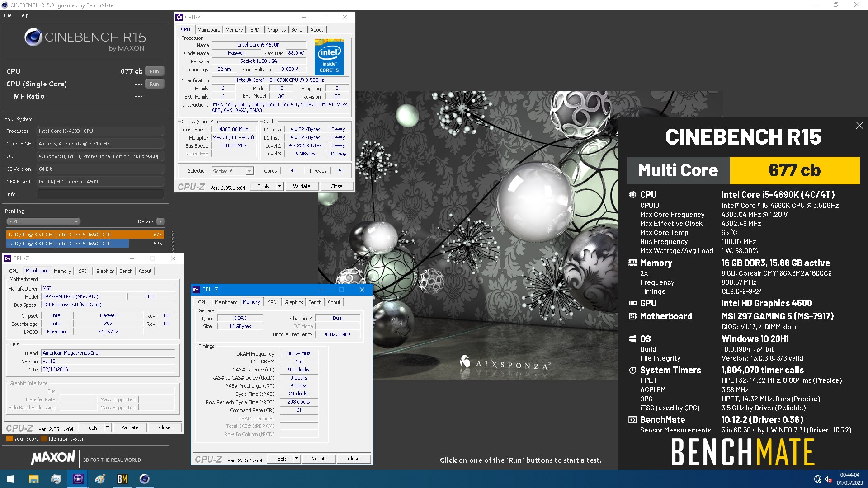Expand Tools arrow in top CPU-Z window
Image resolution: width=868 pixels, height=488 pixels.
click(x=279, y=186)
